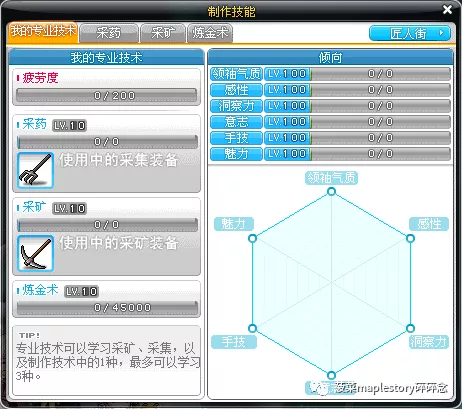Select the 魅力 trait label in list
Viewport: 462px width, 409px height.
[236, 154]
